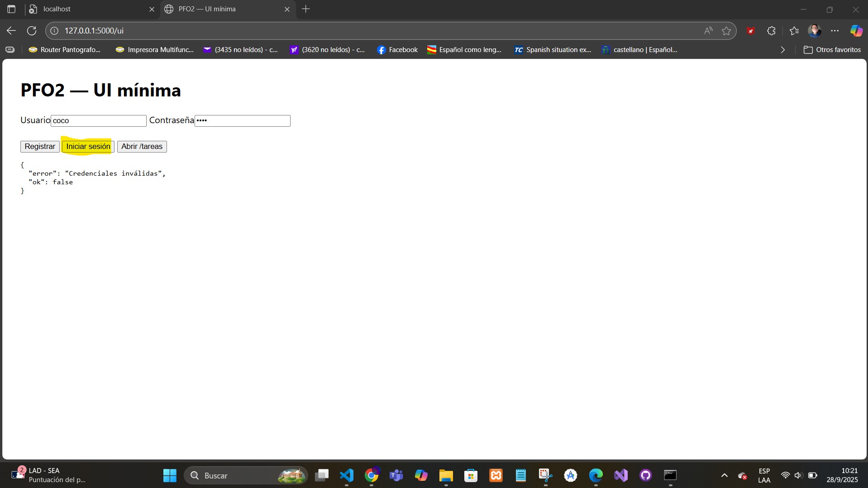Open the Read aloud icon
Image resolution: width=868 pixels, height=488 pixels.
coord(708,31)
